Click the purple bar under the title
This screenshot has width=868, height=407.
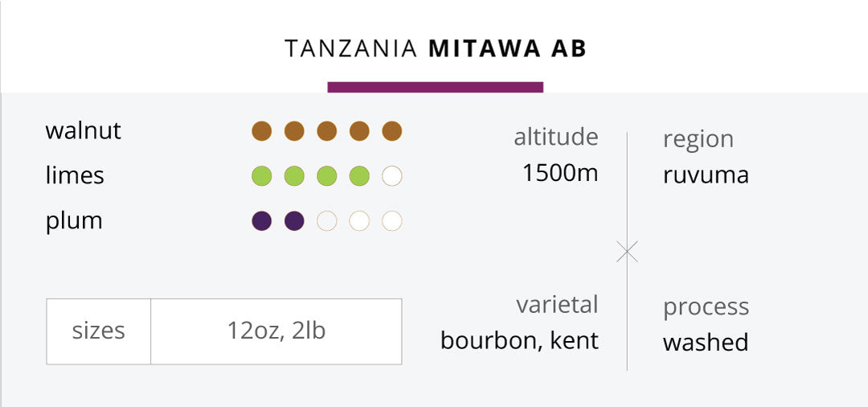click(435, 87)
